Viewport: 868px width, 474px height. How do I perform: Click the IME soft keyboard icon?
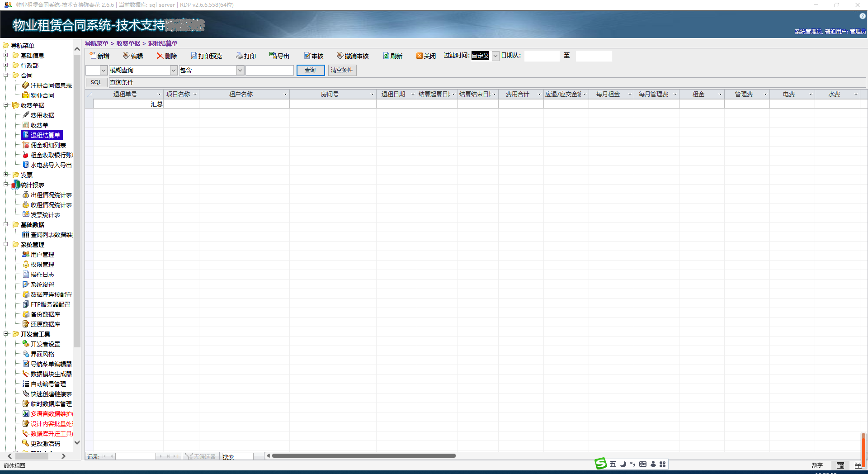643,464
